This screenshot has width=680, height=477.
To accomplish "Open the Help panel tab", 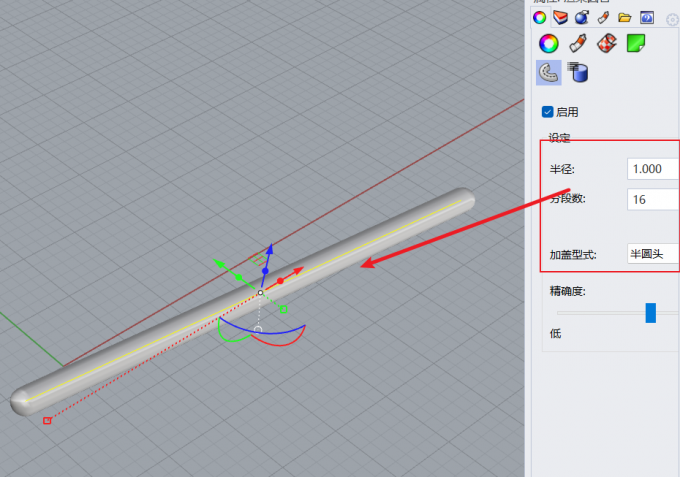I will [x=646, y=17].
